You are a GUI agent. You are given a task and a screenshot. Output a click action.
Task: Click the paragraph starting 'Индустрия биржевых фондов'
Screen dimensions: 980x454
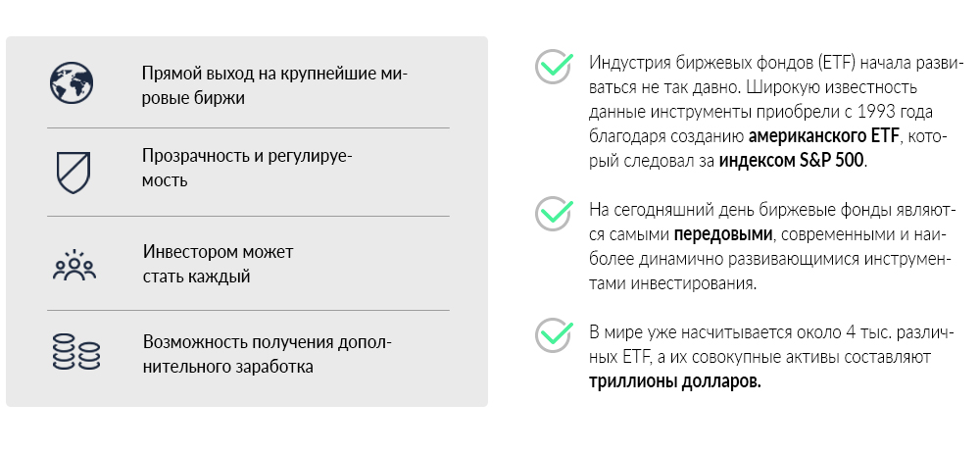(772, 112)
